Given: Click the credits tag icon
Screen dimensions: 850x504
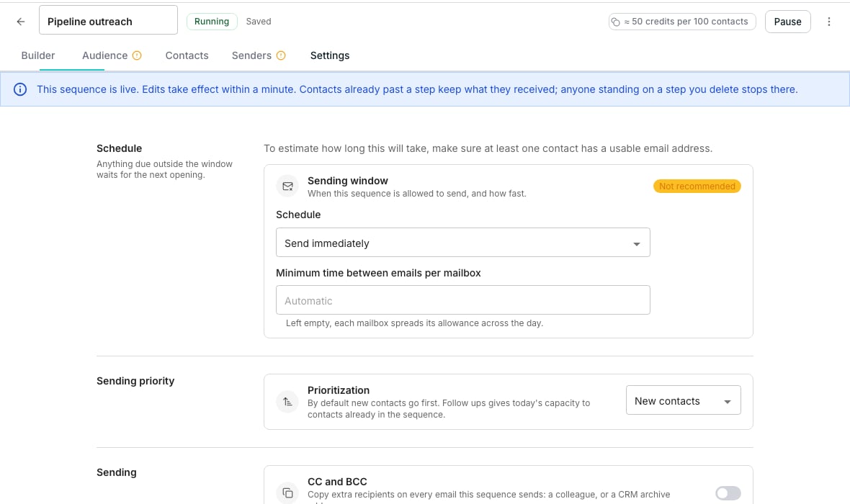Looking at the screenshot, I should tap(616, 22).
